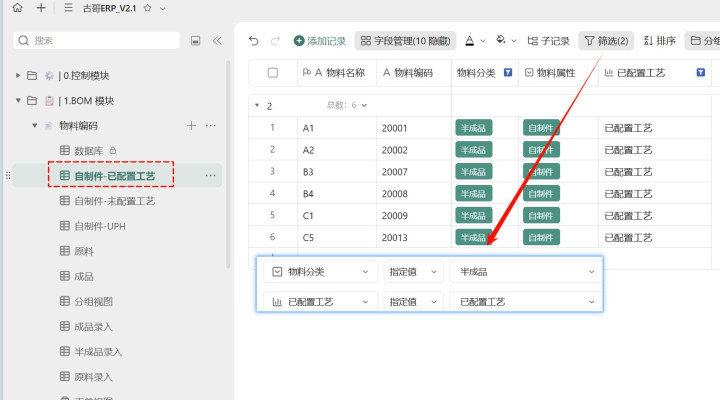720x400 pixels.
Task: Open 字段管理 (10 隐藏) field manager
Action: (404, 41)
